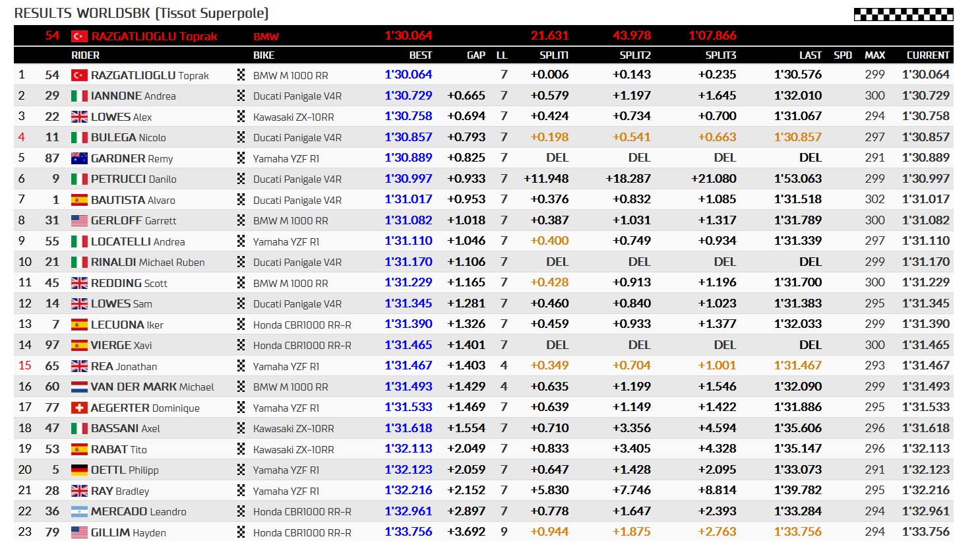Click Mercado's split 3 value +2.393
Screen dimensions: 980x541
click(718, 511)
